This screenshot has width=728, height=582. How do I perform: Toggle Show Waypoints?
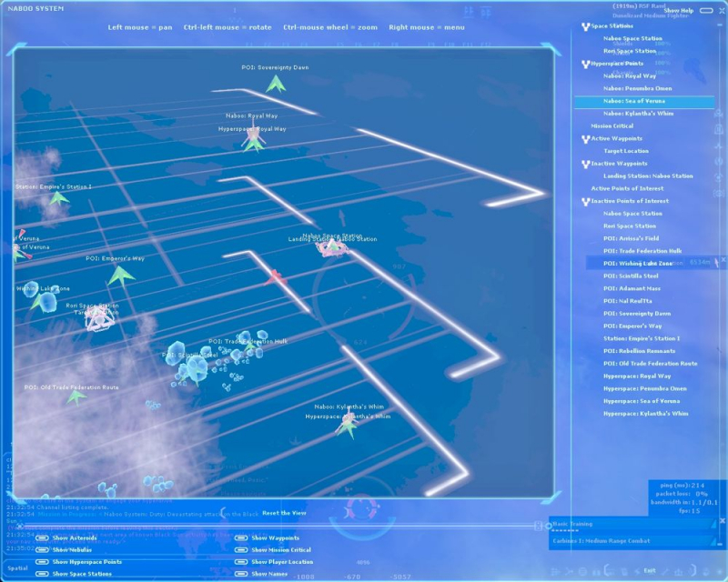241,538
